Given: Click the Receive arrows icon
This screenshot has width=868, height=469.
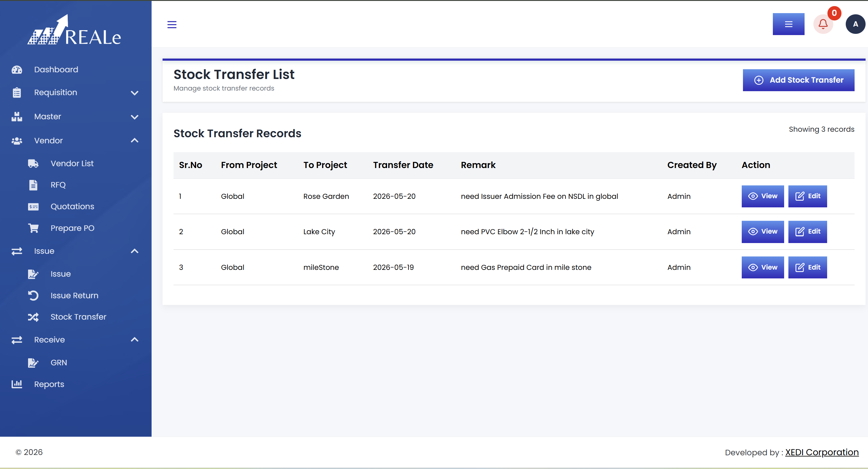Looking at the screenshot, I should 17,340.
